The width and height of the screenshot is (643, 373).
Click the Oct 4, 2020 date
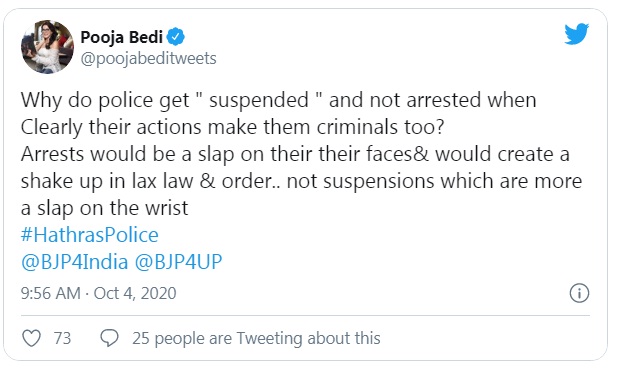click(x=135, y=293)
